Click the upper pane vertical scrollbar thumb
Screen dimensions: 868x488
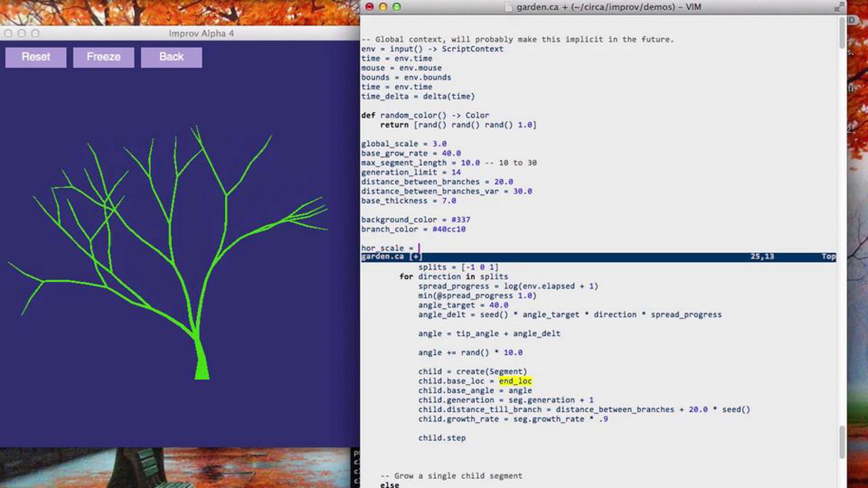click(x=842, y=33)
